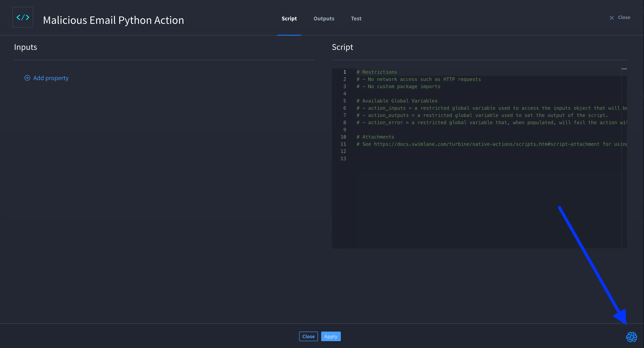Click the Close text at top right
This screenshot has height=348, width=644.
(624, 17)
